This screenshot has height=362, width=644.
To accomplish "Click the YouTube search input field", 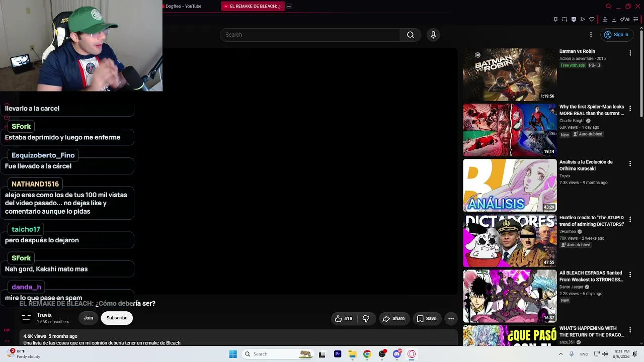I will (x=310, y=35).
